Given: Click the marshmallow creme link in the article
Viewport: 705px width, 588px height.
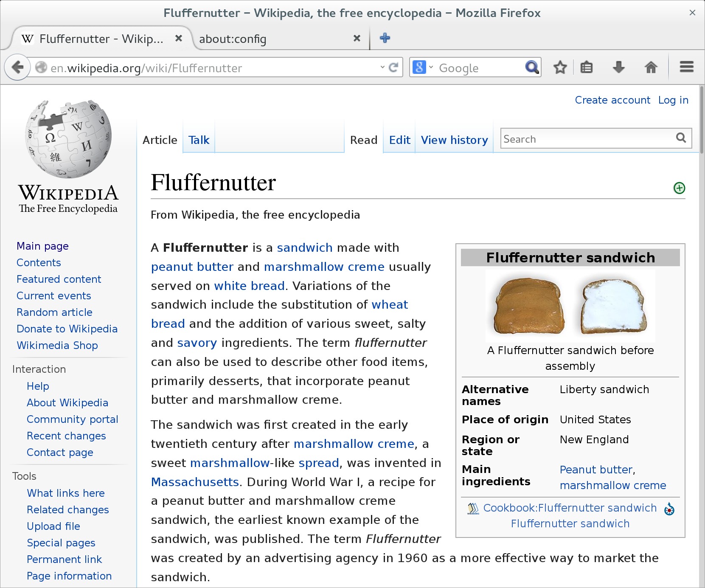Looking at the screenshot, I should pos(324,267).
